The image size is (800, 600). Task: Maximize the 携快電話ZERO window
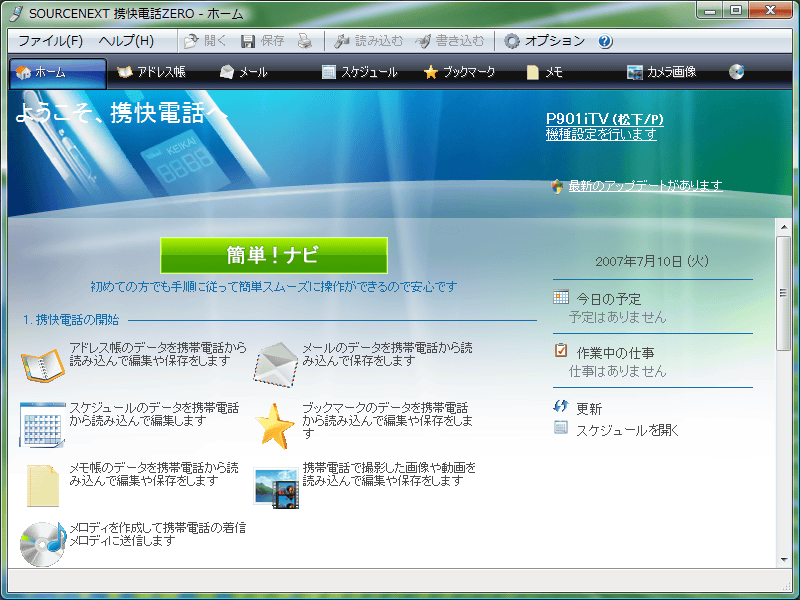[x=735, y=10]
